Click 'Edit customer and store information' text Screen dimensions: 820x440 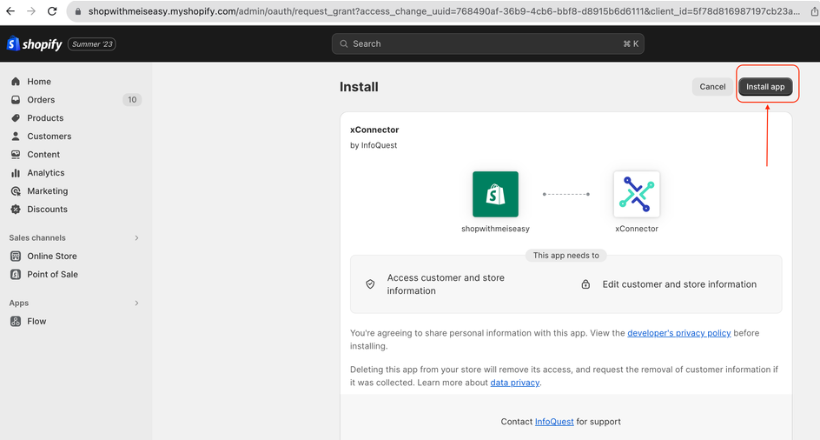tap(679, 285)
